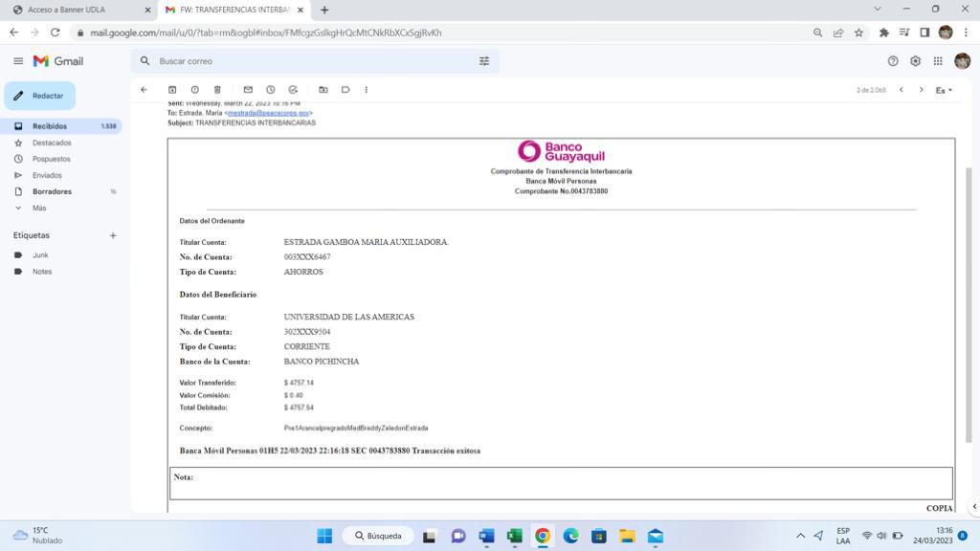
Task: Open the three-dot more actions menu
Action: pos(367,90)
